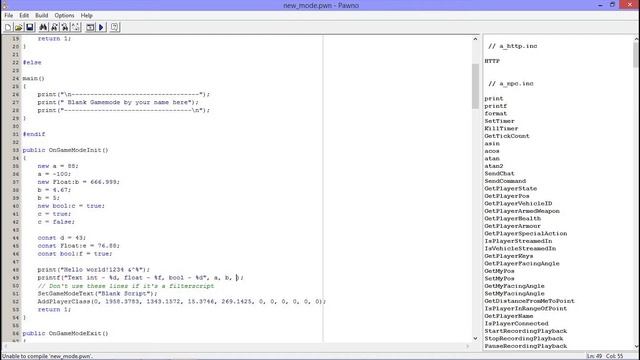640x360 pixels.
Task: Select StopRecordingPlayback in the function list
Action: coord(524,339)
